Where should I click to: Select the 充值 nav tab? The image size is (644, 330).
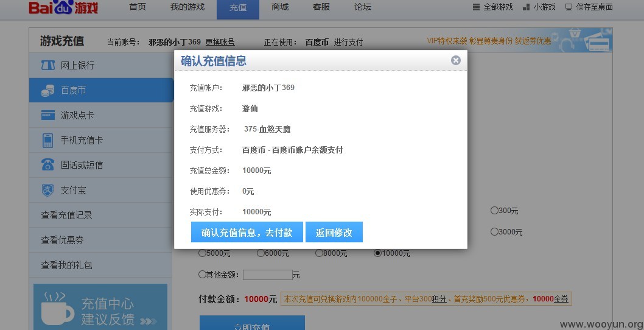[238, 9]
